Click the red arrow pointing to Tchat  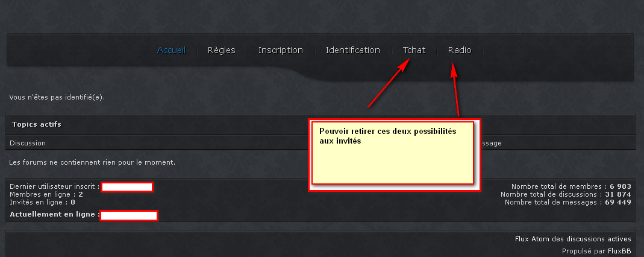click(389, 82)
